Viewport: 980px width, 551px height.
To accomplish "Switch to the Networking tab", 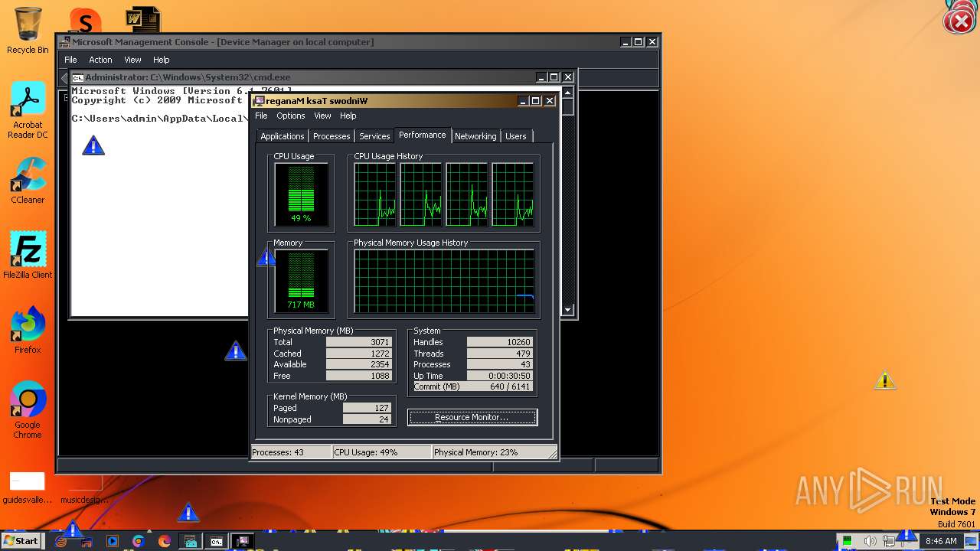I will pyautogui.click(x=475, y=136).
